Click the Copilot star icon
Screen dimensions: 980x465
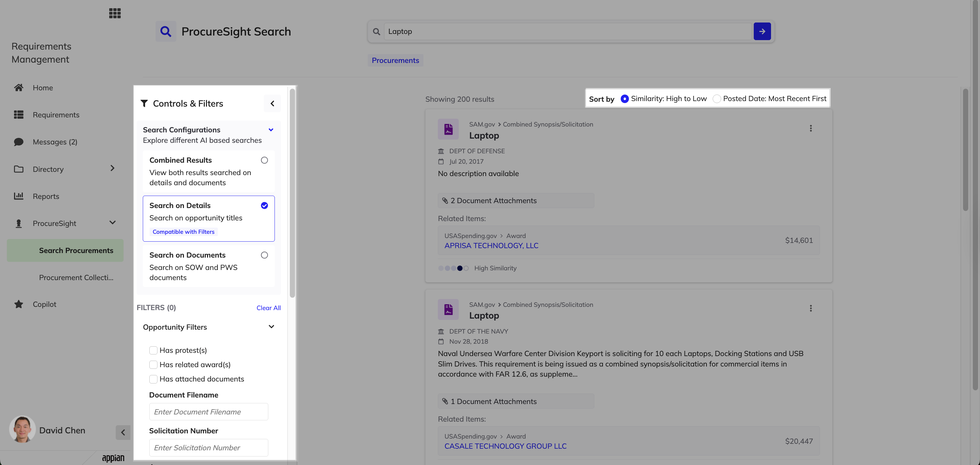(19, 305)
